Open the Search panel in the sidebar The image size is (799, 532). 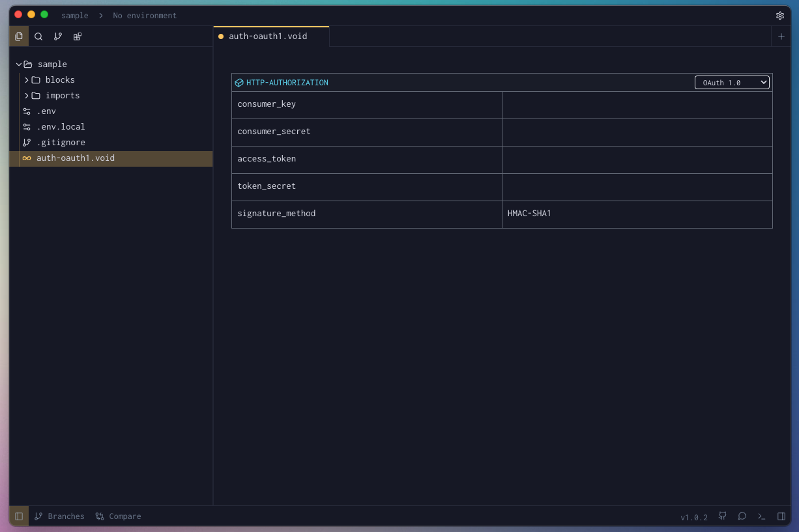[38, 36]
